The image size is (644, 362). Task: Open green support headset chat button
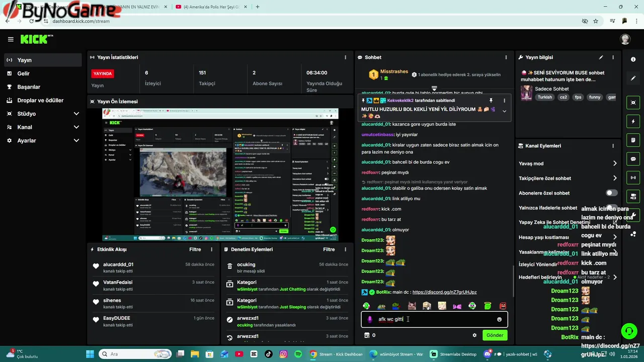click(x=629, y=331)
